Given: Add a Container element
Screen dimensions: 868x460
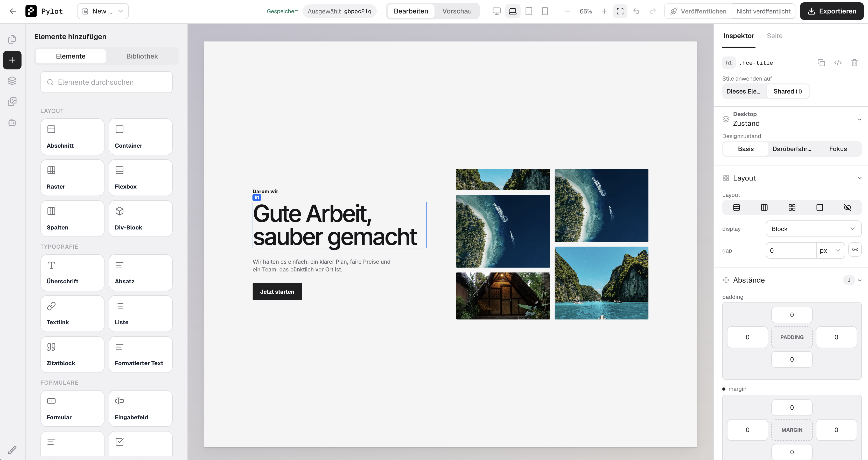Looking at the screenshot, I should tap(141, 137).
